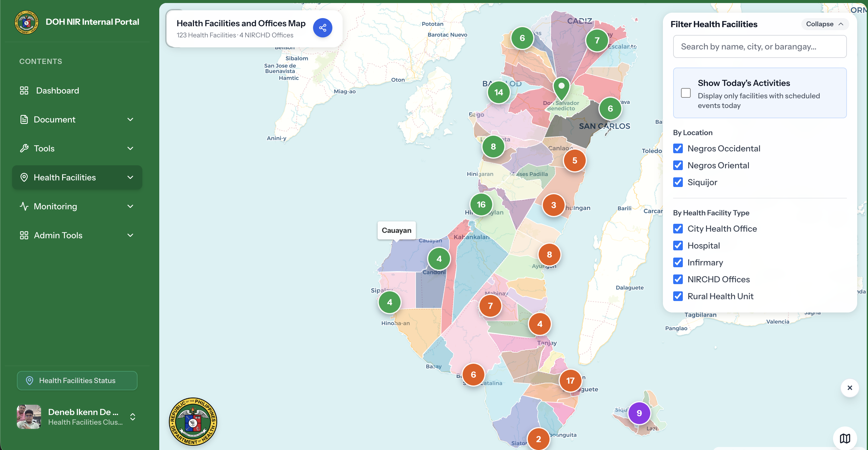Viewport: 868px width, 450px height.
Task: Click the user profile photo thumbnail
Action: pyautogui.click(x=29, y=417)
